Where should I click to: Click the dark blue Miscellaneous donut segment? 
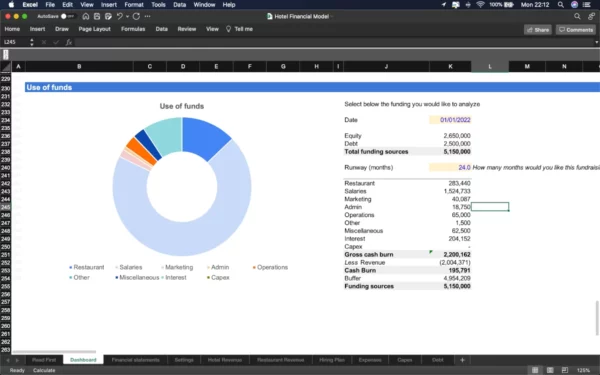click(x=149, y=144)
